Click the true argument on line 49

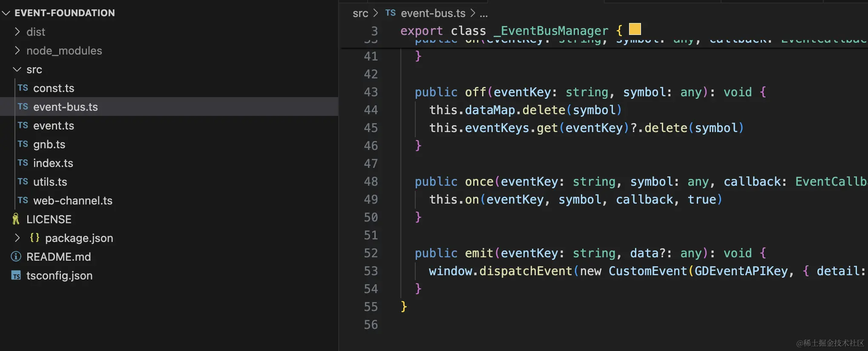click(702, 199)
